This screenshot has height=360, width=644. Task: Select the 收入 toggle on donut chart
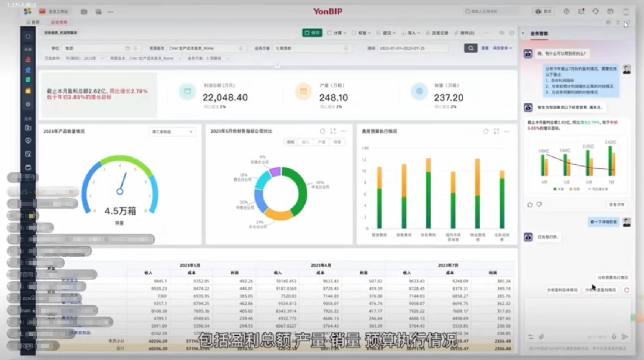pyautogui.click(x=306, y=142)
